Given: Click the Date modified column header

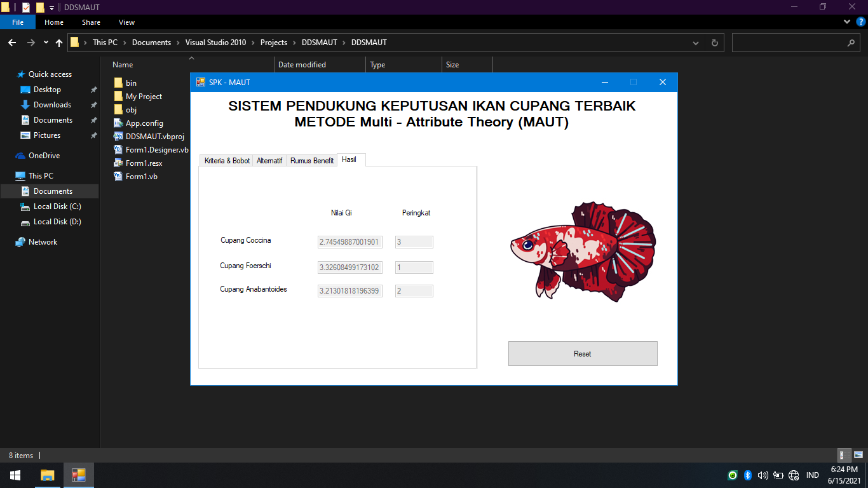Looking at the screenshot, I should [301, 64].
